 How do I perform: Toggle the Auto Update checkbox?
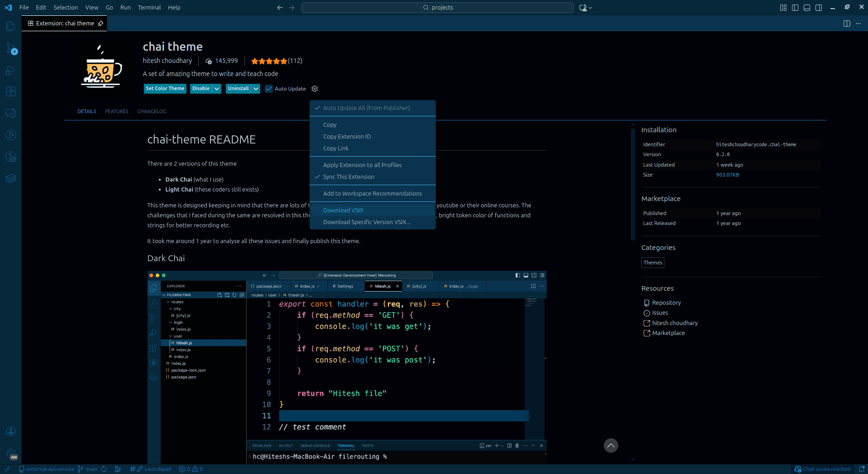click(x=269, y=89)
